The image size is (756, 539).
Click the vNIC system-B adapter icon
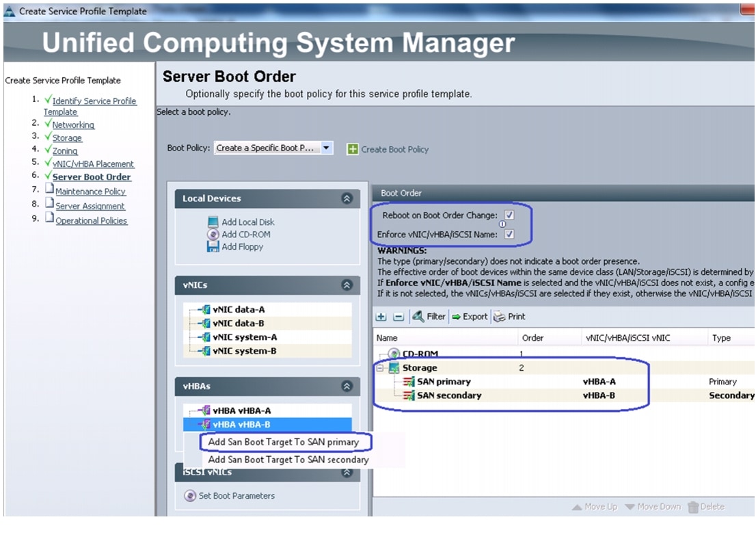tap(206, 352)
